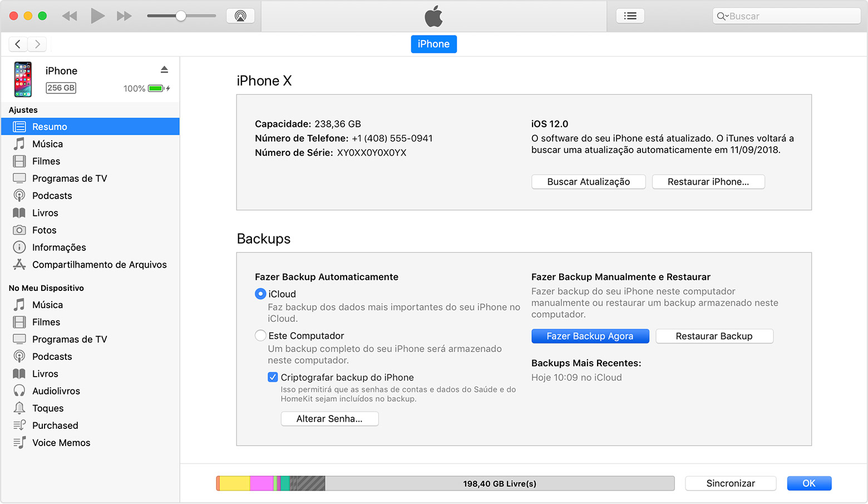The image size is (868, 504).
Task: Click Buscar Atualização button
Action: pyautogui.click(x=589, y=182)
